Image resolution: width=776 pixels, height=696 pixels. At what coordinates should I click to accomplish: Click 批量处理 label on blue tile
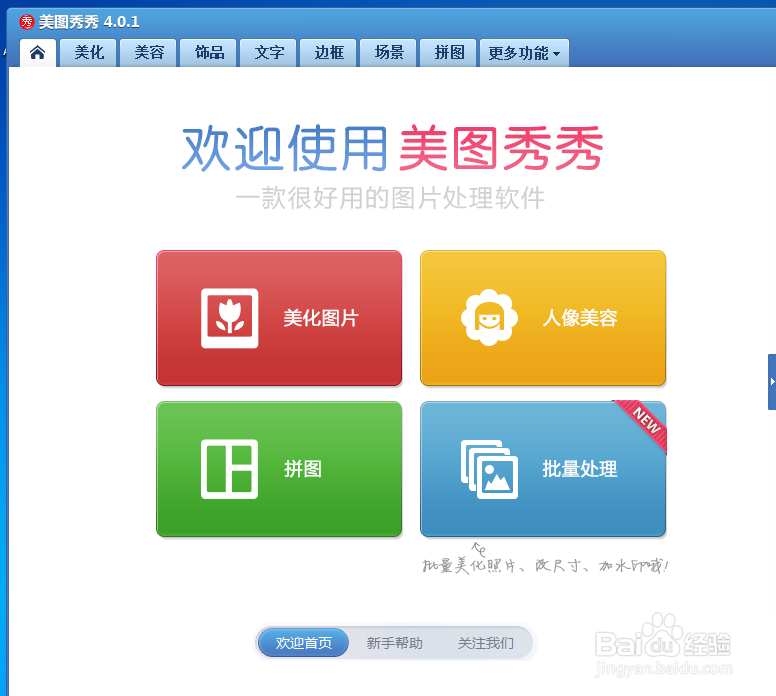pyautogui.click(x=580, y=469)
